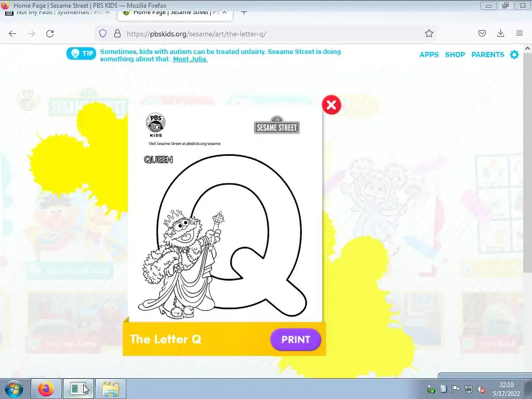
Task: Open the settings gear next to PARENTS
Action: click(x=514, y=55)
